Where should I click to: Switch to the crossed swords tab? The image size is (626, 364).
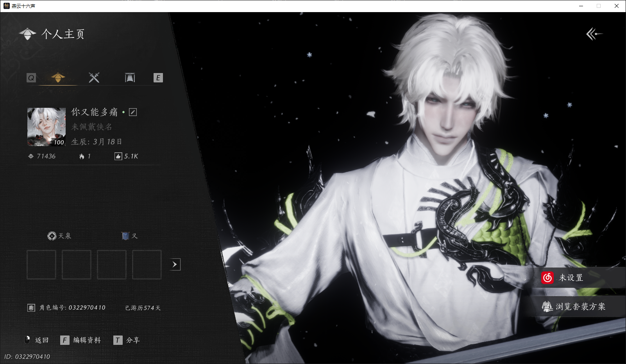(x=94, y=78)
